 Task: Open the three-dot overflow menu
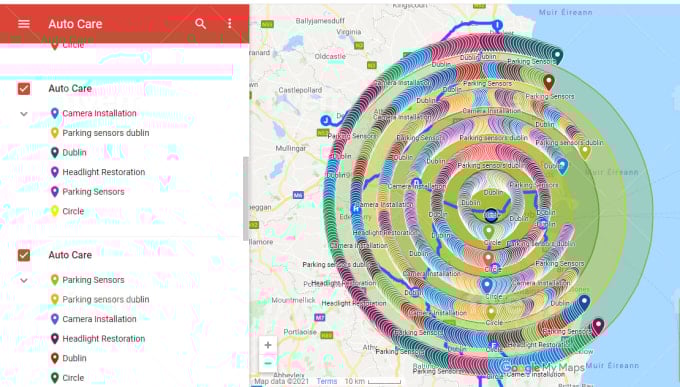click(229, 23)
